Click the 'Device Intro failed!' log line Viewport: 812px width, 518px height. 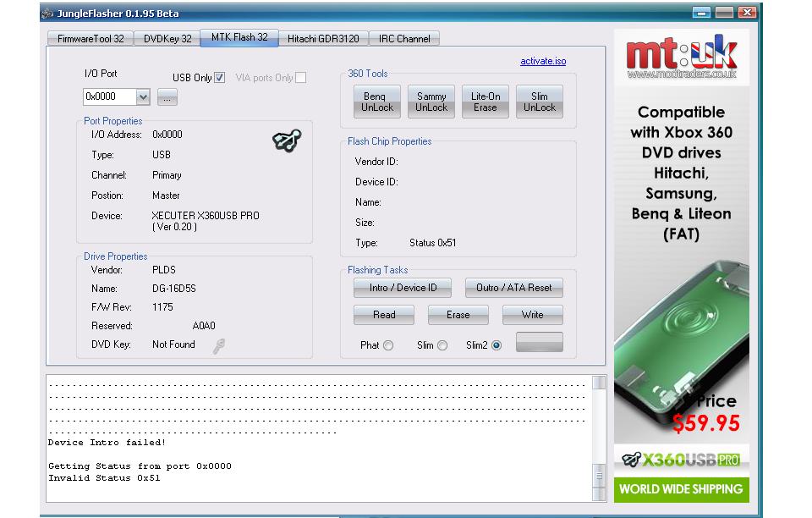point(107,443)
